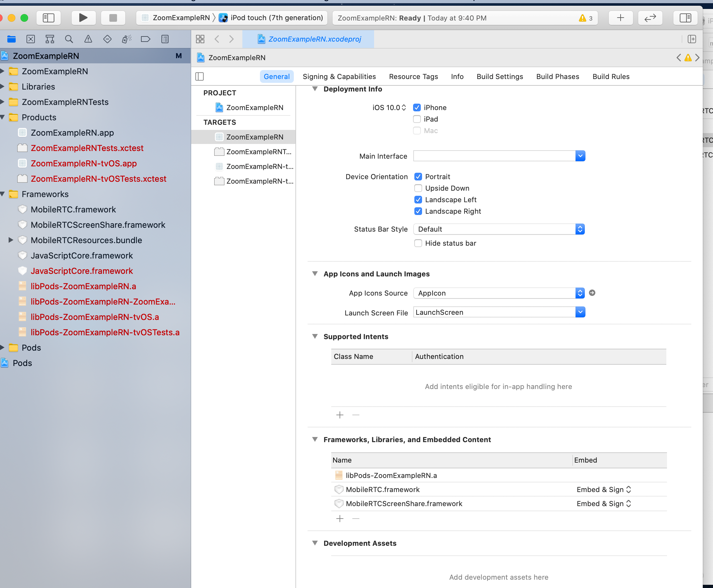
Task: Toggle the right inspector panel
Action: coord(685,18)
